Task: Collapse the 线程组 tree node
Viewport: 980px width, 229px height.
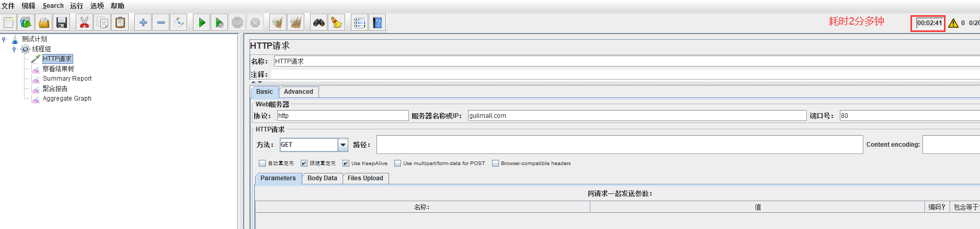Action: [x=14, y=49]
